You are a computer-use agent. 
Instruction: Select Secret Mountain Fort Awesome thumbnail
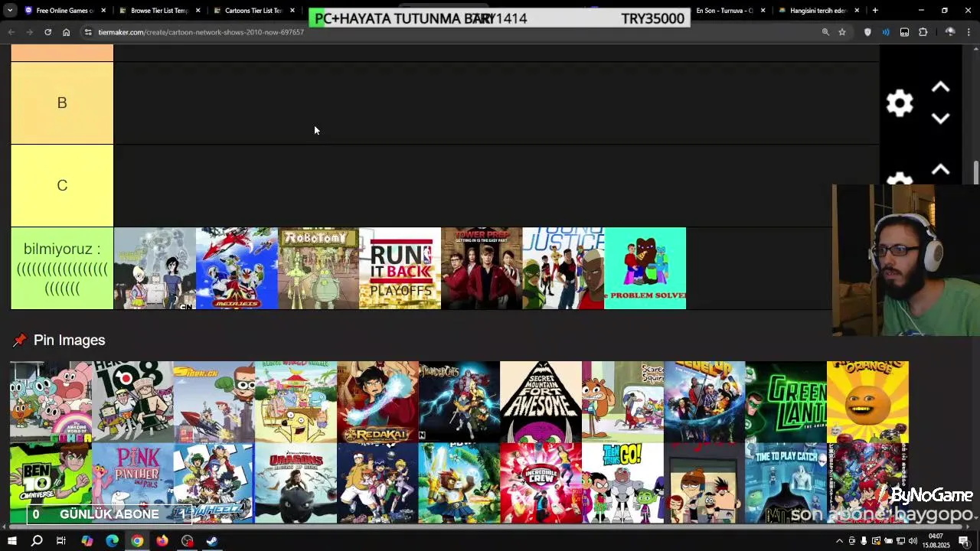(x=541, y=402)
